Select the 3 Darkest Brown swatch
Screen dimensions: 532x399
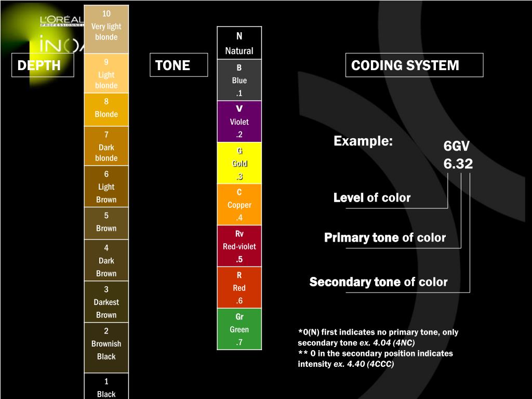(106, 302)
